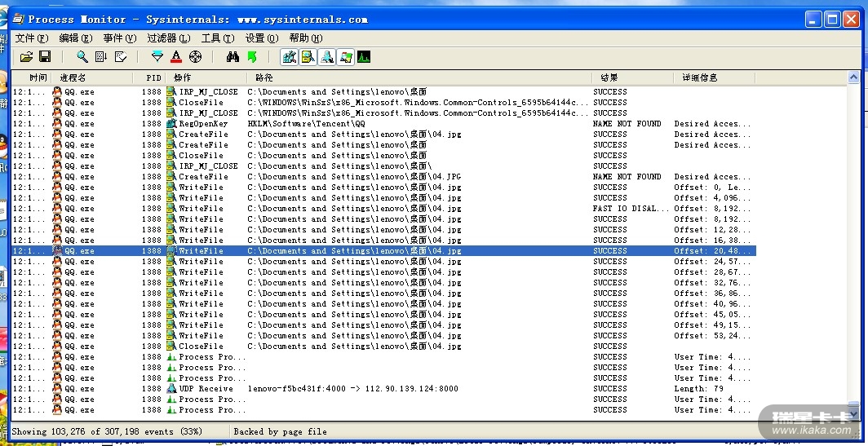
Task: Open the Filter funnel icon
Action: (157, 56)
